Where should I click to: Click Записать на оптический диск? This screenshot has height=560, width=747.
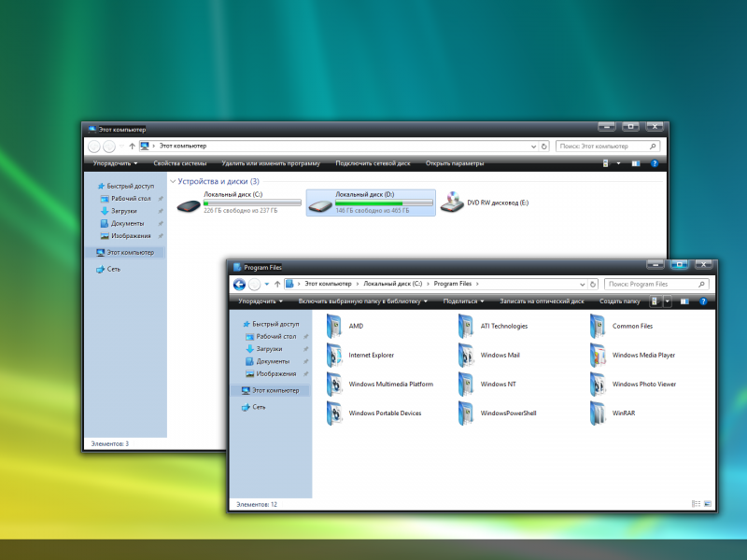pos(543,301)
